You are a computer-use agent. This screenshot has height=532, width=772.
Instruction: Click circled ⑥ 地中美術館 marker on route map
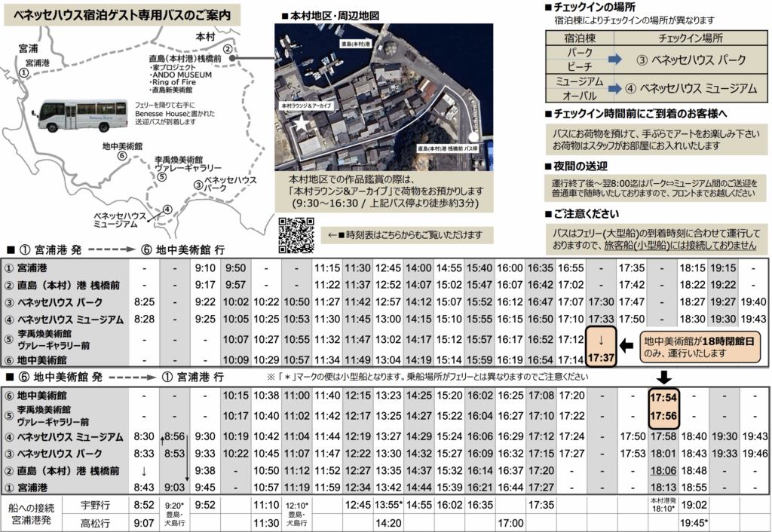point(121,156)
